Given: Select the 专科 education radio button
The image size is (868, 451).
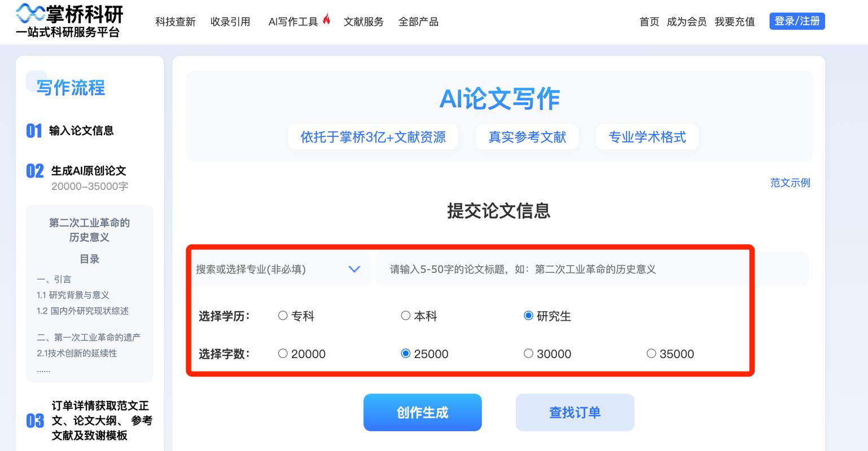Looking at the screenshot, I should (x=283, y=316).
